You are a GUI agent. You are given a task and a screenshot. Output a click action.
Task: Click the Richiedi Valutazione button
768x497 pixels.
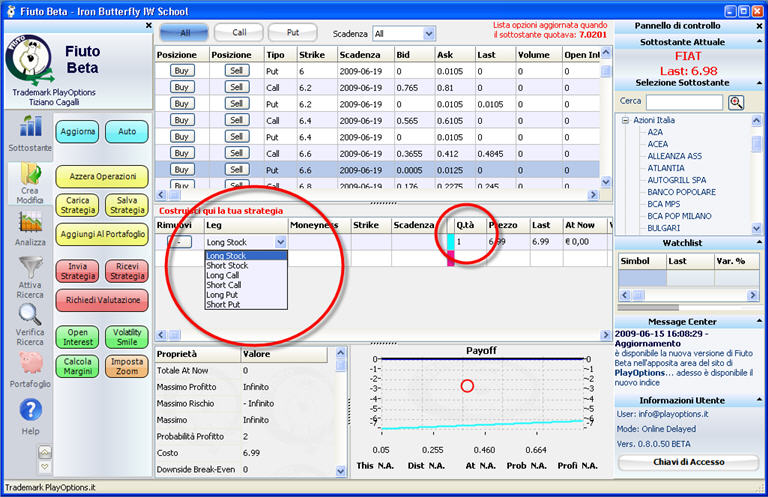click(x=102, y=300)
